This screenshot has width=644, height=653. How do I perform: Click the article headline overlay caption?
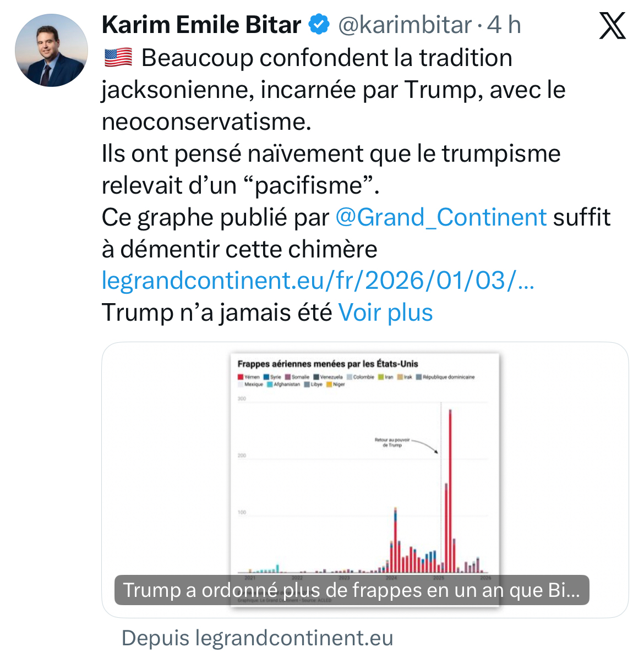pos(351,590)
